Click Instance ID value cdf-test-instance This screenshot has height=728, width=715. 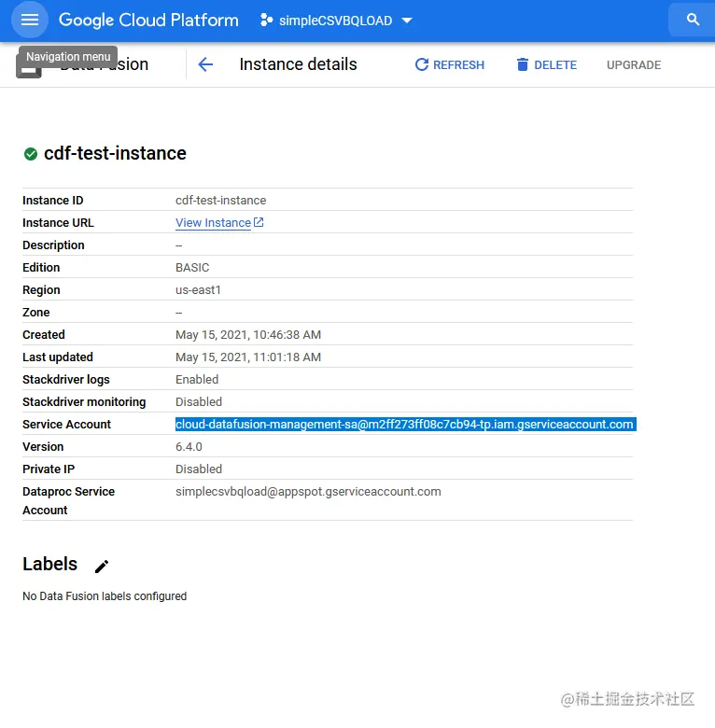tap(220, 201)
